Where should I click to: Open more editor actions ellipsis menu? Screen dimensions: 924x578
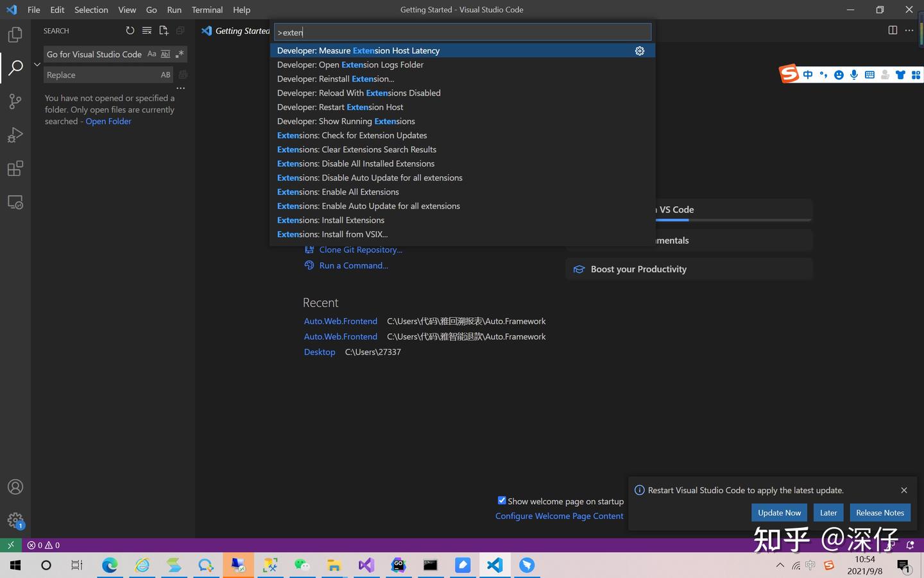909,30
